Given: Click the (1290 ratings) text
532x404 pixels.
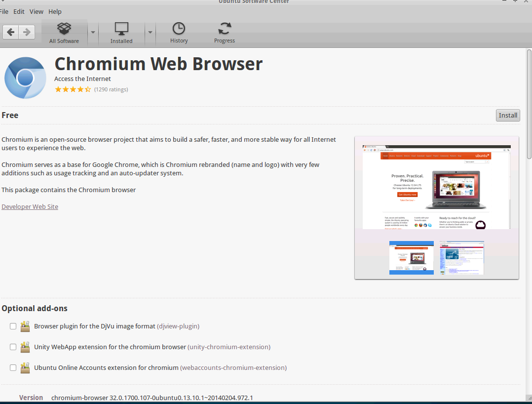Looking at the screenshot, I should coord(111,89).
